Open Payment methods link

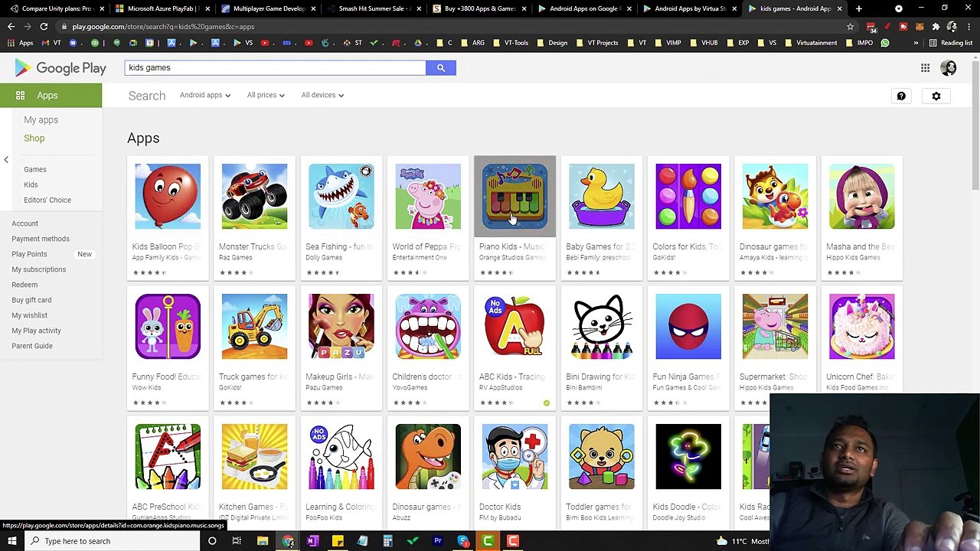pos(41,239)
